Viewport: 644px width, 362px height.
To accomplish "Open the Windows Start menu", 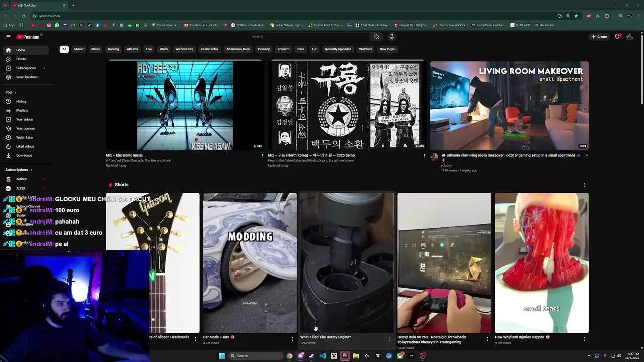I will 222,356.
